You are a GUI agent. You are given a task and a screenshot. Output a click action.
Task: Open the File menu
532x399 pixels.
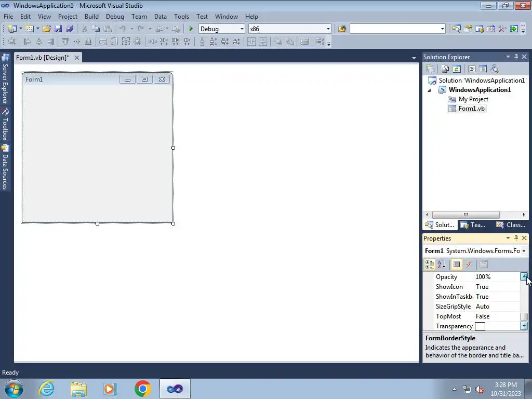point(8,16)
